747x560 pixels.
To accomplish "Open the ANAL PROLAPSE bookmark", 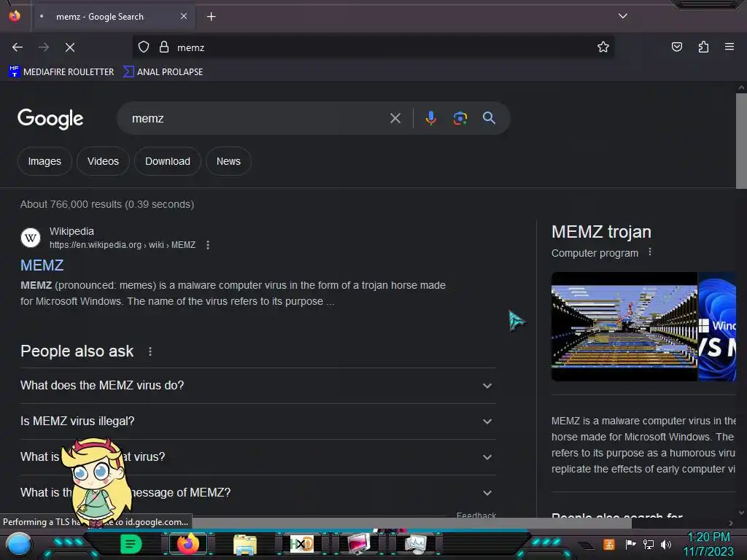I will coord(163,72).
